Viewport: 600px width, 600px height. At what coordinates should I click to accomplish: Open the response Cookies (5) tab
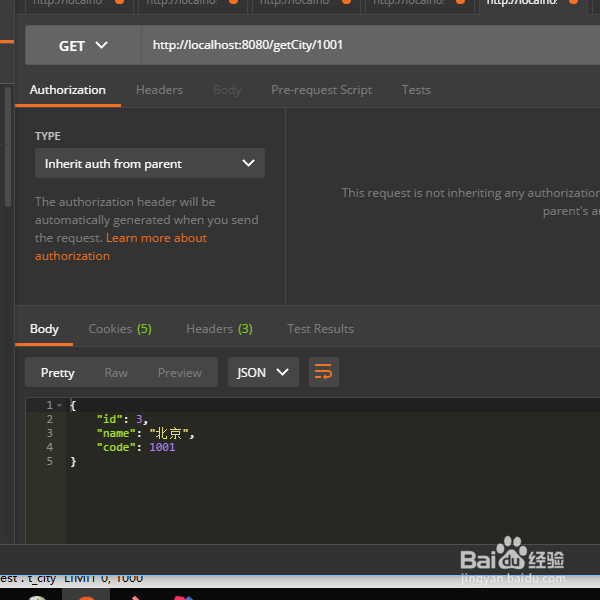120,329
